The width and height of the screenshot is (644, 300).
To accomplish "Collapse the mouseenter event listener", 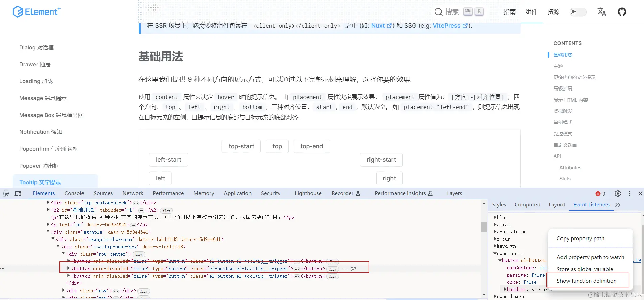I will click(495, 253).
